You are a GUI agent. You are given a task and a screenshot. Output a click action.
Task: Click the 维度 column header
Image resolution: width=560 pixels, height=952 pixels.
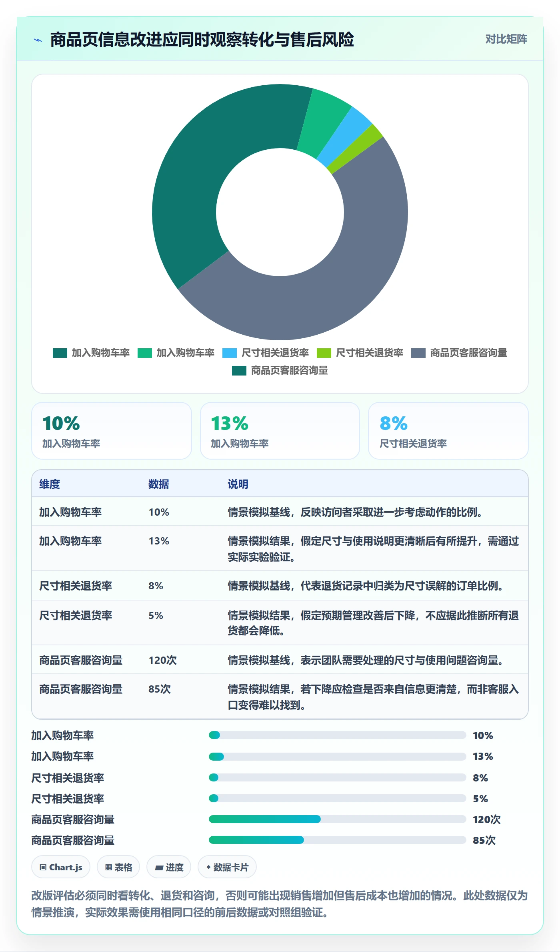(x=50, y=484)
